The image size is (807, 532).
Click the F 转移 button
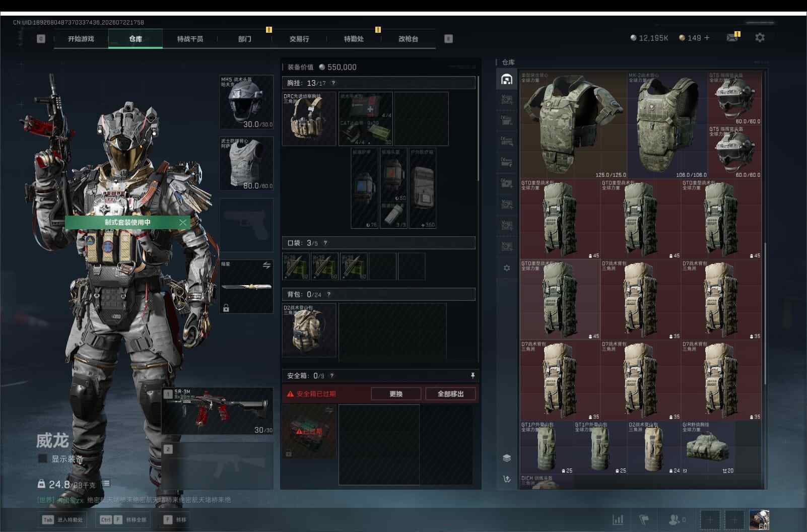(175, 520)
